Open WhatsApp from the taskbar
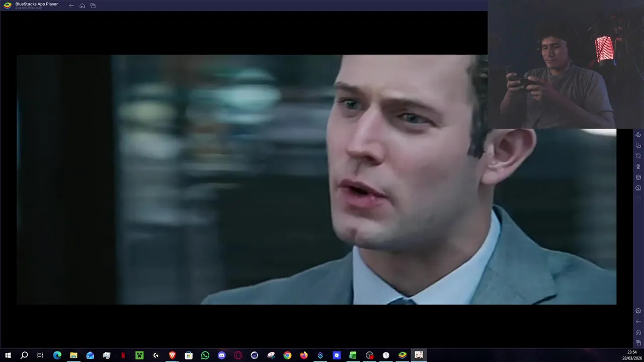The height and width of the screenshot is (362, 644). coord(205,355)
